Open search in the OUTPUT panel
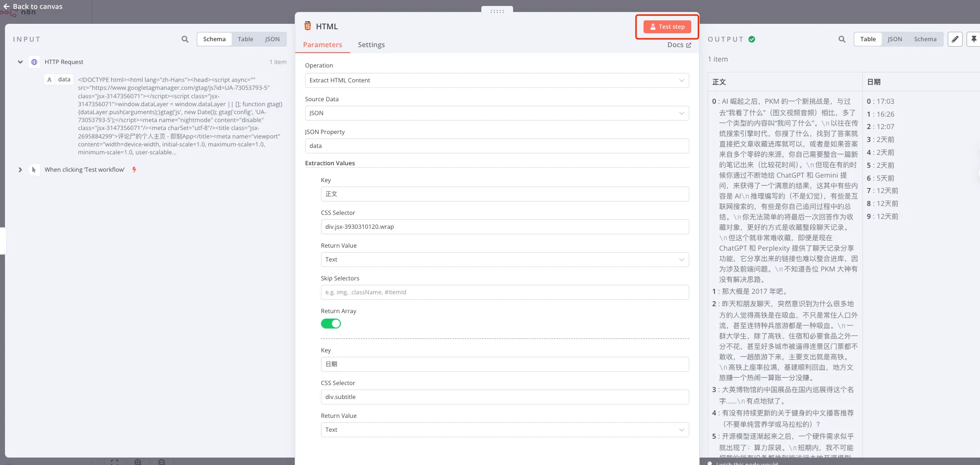Image resolution: width=980 pixels, height=465 pixels. click(842, 39)
